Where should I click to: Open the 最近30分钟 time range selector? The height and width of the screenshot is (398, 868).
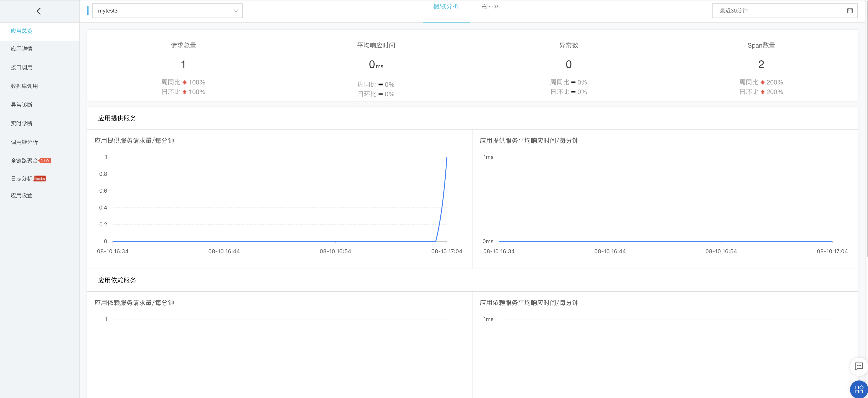click(784, 11)
